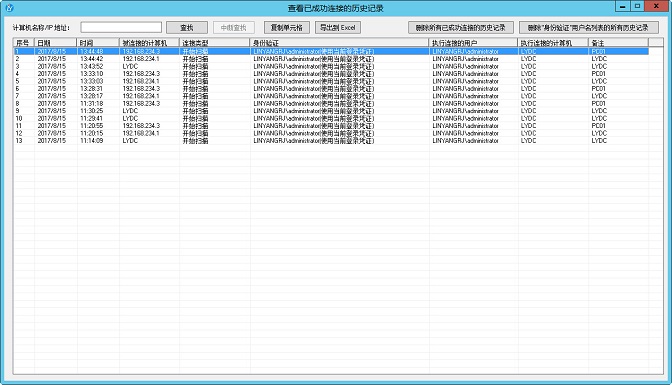The height and width of the screenshot is (385, 672).
Task: Click sequence number 13 in the list
Action: [19, 141]
